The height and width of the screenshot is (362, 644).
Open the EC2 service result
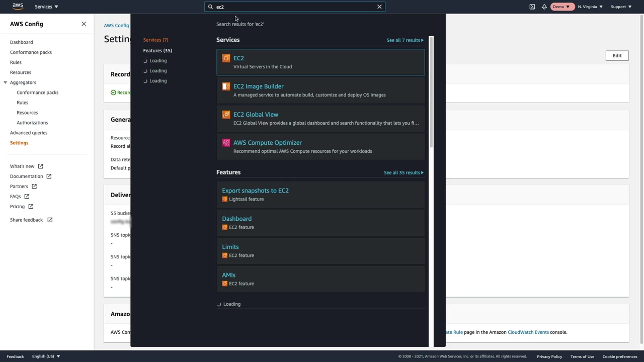coord(320,62)
